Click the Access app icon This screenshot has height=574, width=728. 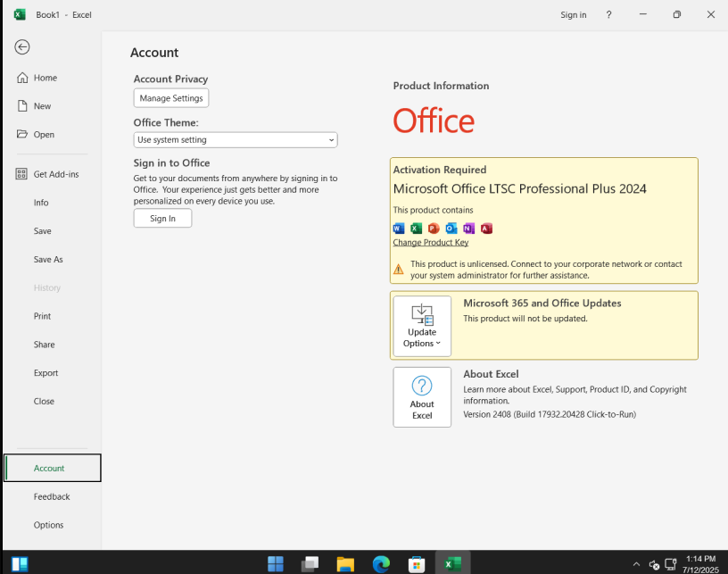tap(486, 229)
